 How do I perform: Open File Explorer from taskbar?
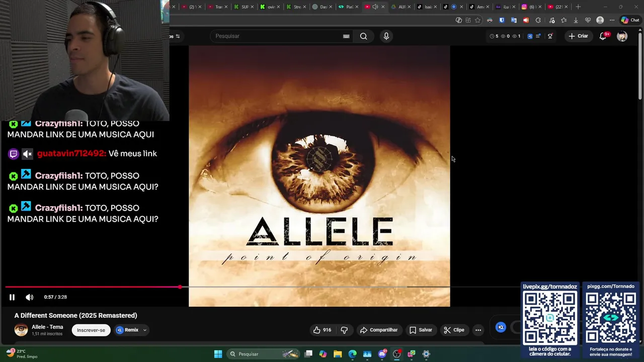tap(338, 354)
